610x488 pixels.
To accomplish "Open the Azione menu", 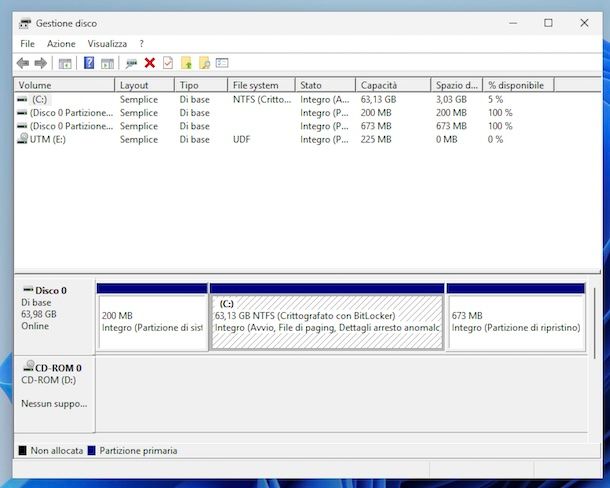I will [x=61, y=44].
